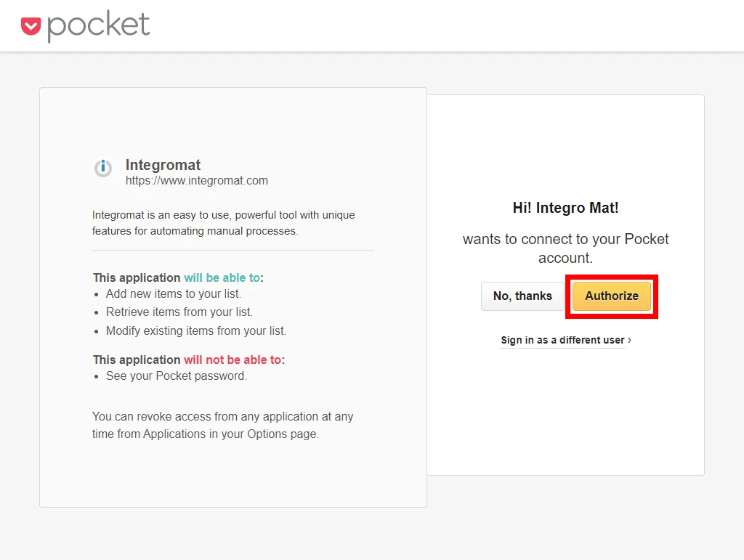Decline with the No, thanks button
744x560 pixels.
(x=522, y=296)
